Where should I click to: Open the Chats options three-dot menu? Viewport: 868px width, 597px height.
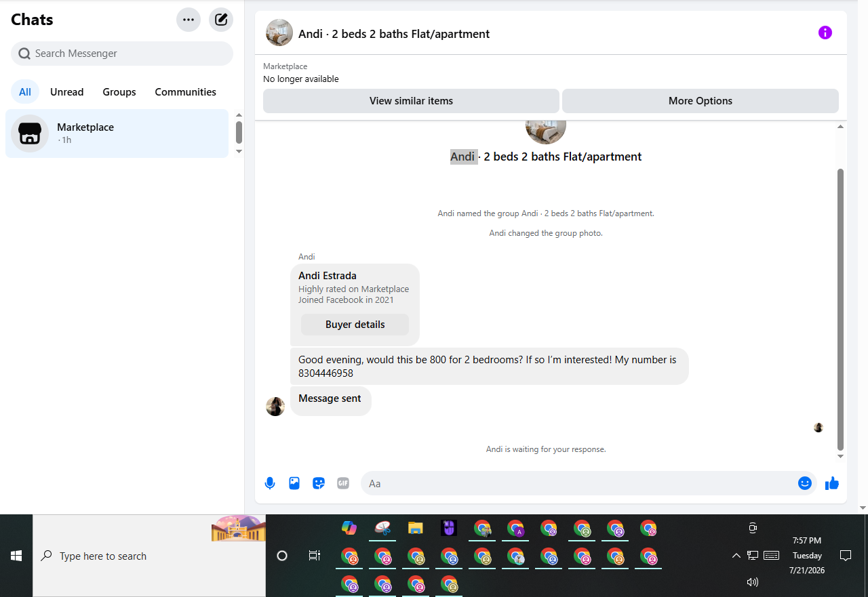click(x=189, y=20)
